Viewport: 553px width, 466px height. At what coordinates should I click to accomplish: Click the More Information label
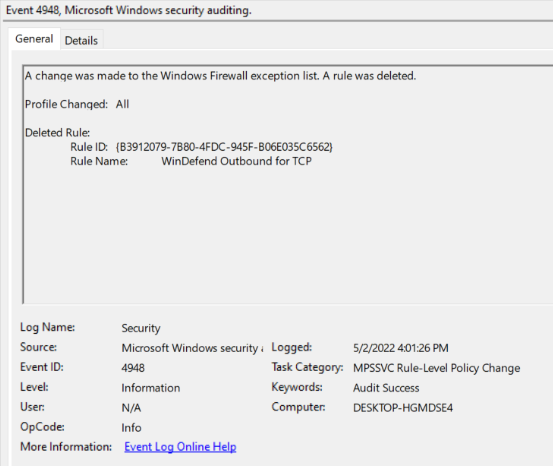click(x=66, y=447)
